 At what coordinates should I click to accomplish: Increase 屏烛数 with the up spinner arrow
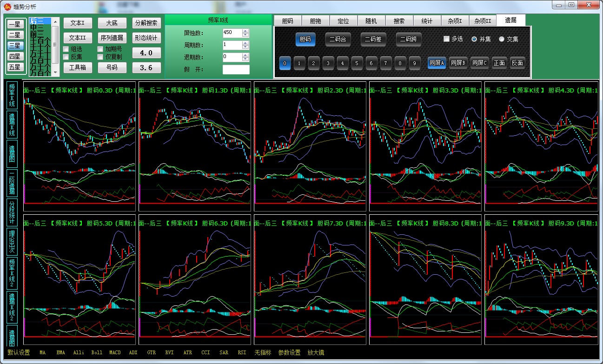[x=245, y=31]
